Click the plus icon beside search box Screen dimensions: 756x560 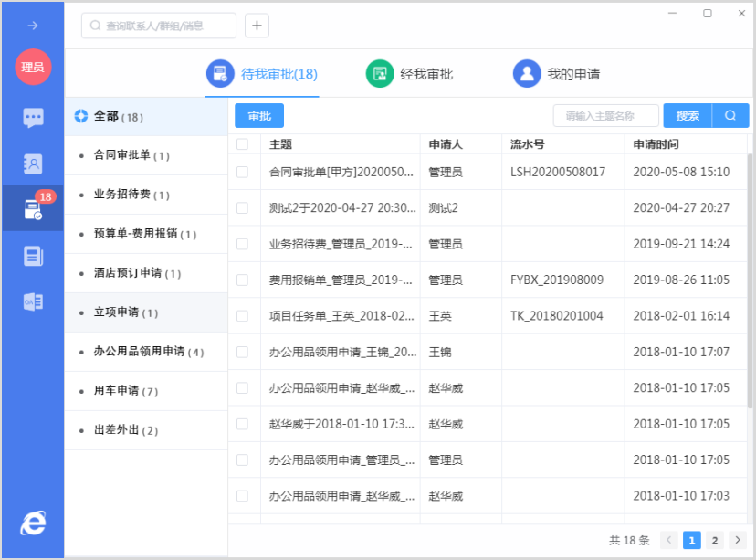(x=257, y=26)
